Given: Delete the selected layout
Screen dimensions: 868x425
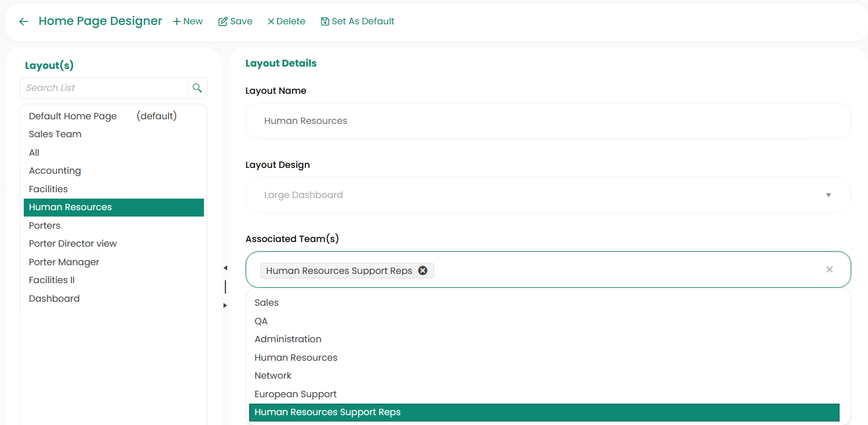Looking at the screenshot, I should tap(286, 21).
